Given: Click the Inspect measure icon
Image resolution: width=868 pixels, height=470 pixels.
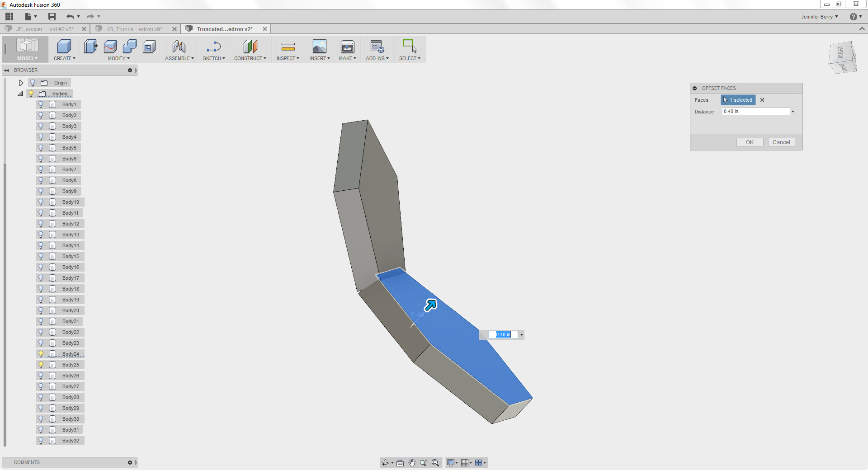Looking at the screenshot, I should click(x=288, y=47).
